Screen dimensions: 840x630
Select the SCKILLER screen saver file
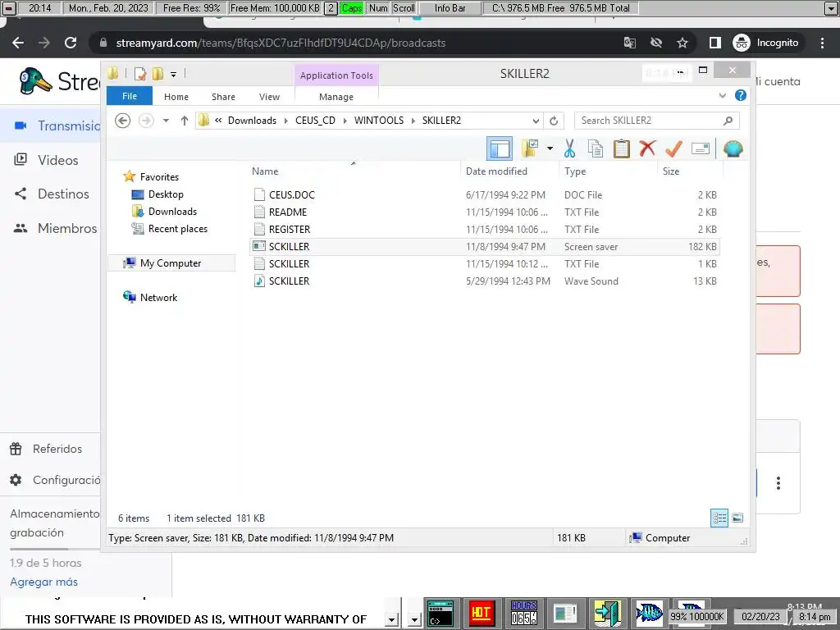tap(485, 246)
